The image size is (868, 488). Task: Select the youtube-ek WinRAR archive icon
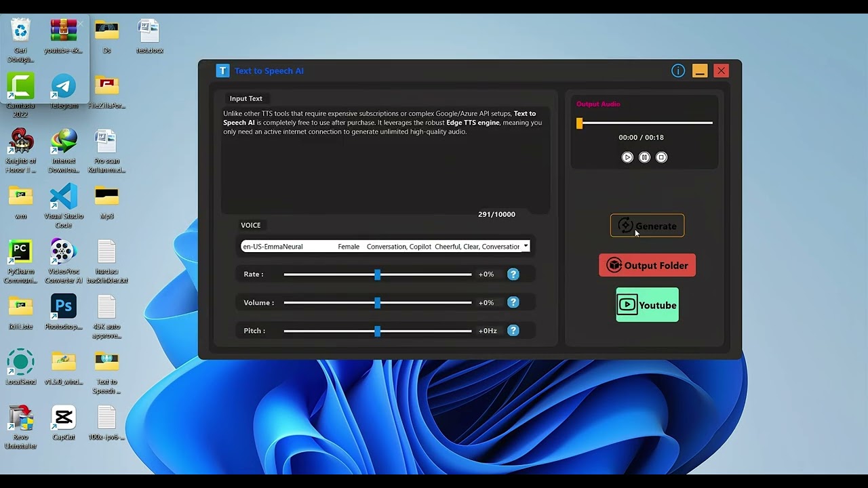63,37
